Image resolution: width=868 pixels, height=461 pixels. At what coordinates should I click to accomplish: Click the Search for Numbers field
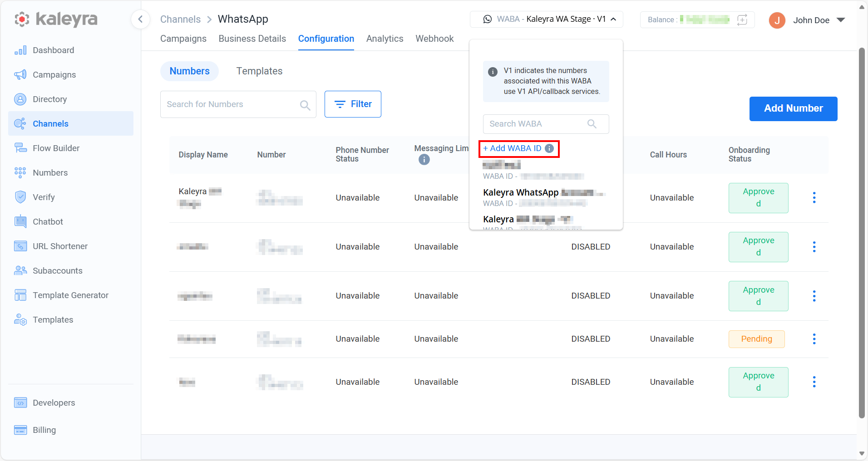(238, 104)
